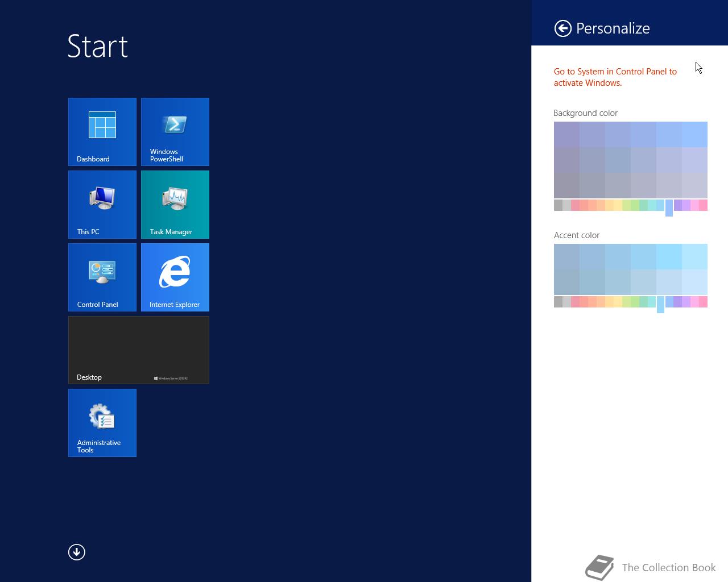Select the raised blue Accent color hue marker
728x582 pixels.
[x=660, y=304]
